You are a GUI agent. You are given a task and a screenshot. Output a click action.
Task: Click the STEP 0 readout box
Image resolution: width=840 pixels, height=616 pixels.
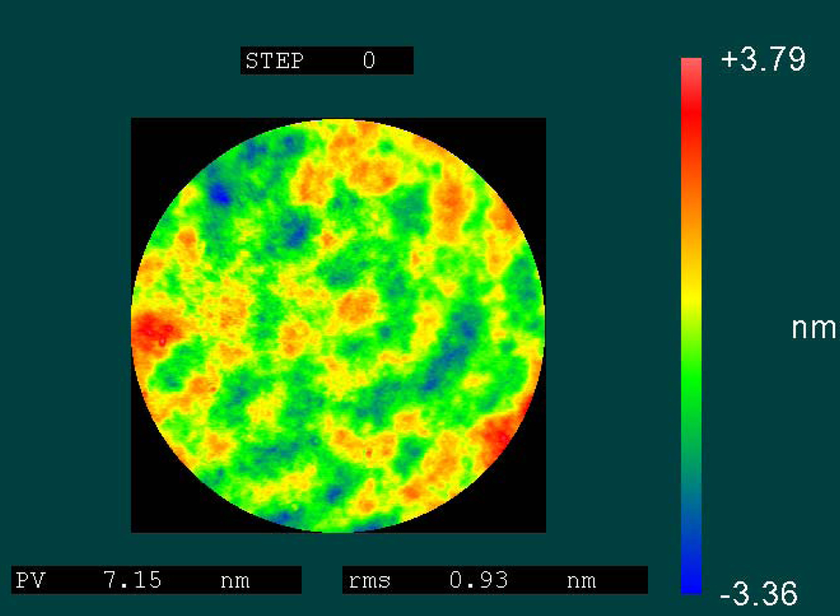[x=326, y=61]
